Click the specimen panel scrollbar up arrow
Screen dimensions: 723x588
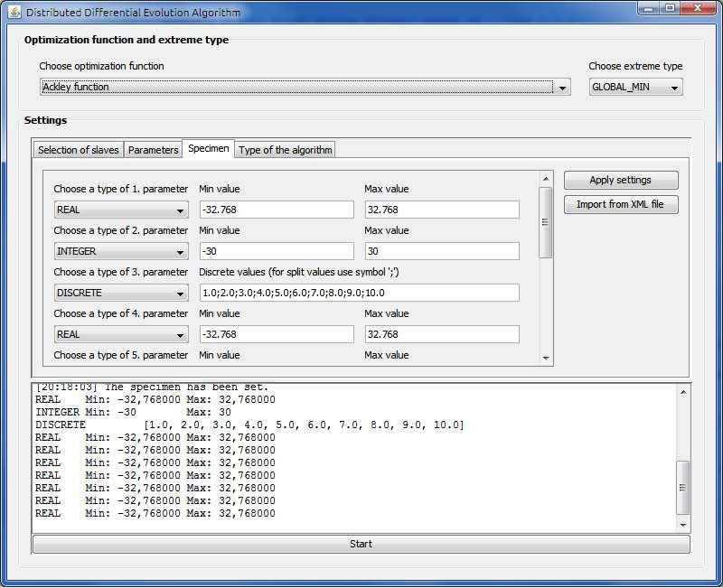click(546, 178)
